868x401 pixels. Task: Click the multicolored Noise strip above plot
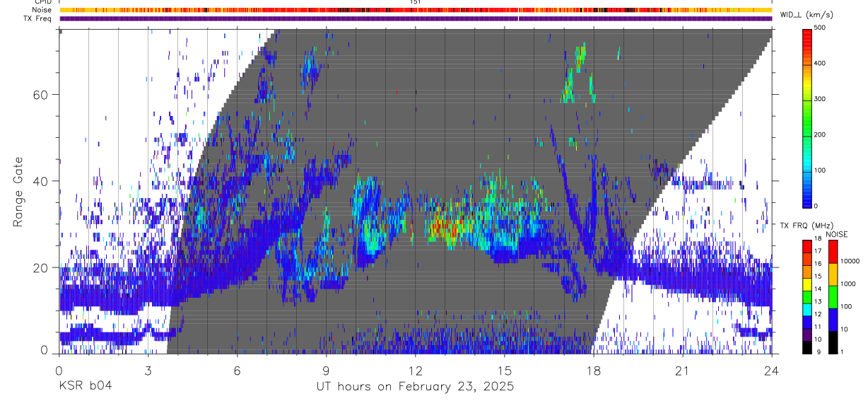click(x=415, y=10)
